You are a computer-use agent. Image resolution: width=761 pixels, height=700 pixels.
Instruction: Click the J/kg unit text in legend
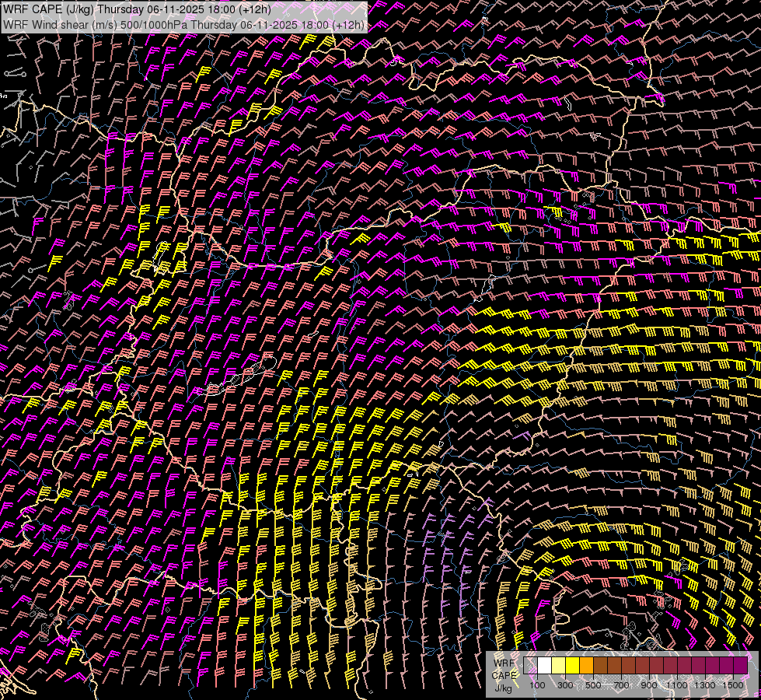[x=502, y=688]
